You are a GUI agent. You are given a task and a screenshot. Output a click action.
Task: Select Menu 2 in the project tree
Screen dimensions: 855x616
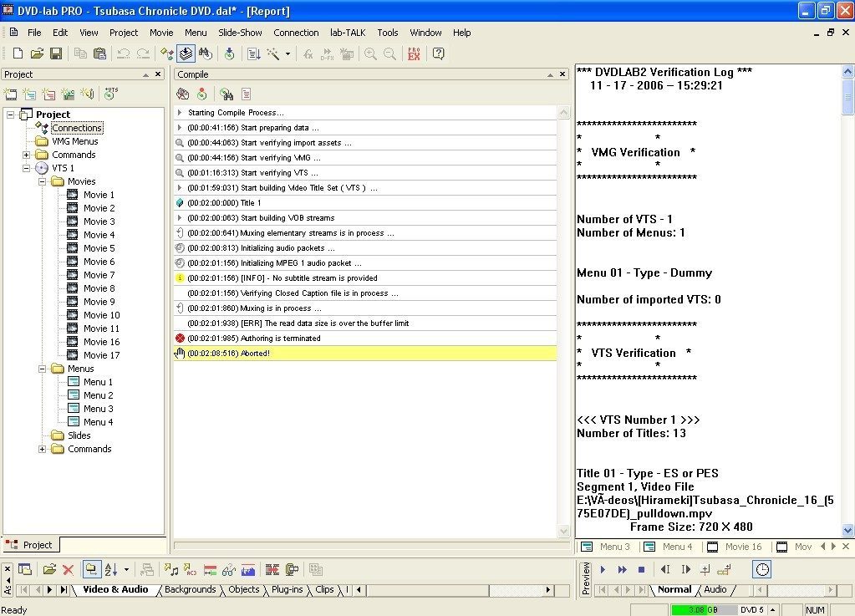[98, 396]
